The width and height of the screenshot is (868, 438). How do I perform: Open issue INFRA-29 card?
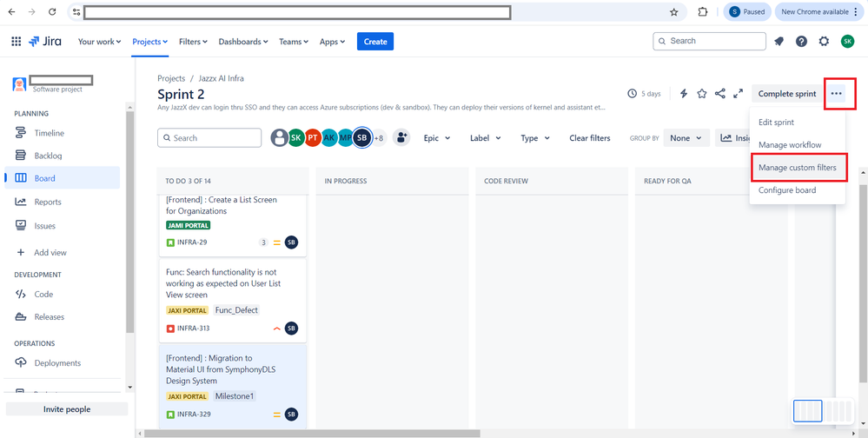[233, 225]
